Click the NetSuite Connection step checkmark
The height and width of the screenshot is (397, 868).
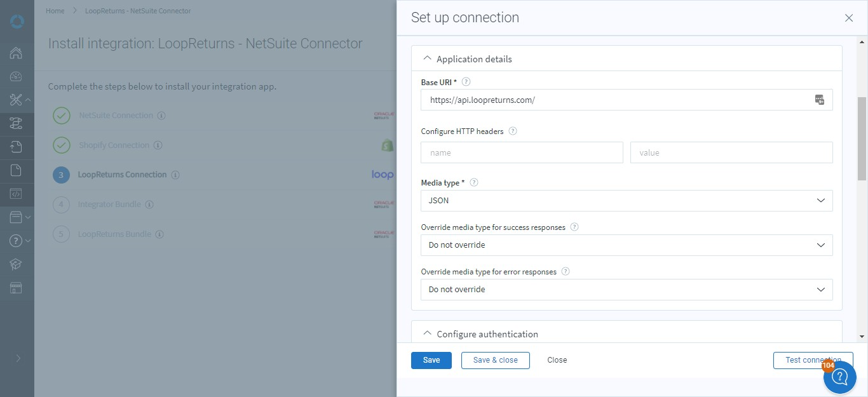[x=62, y=116]
